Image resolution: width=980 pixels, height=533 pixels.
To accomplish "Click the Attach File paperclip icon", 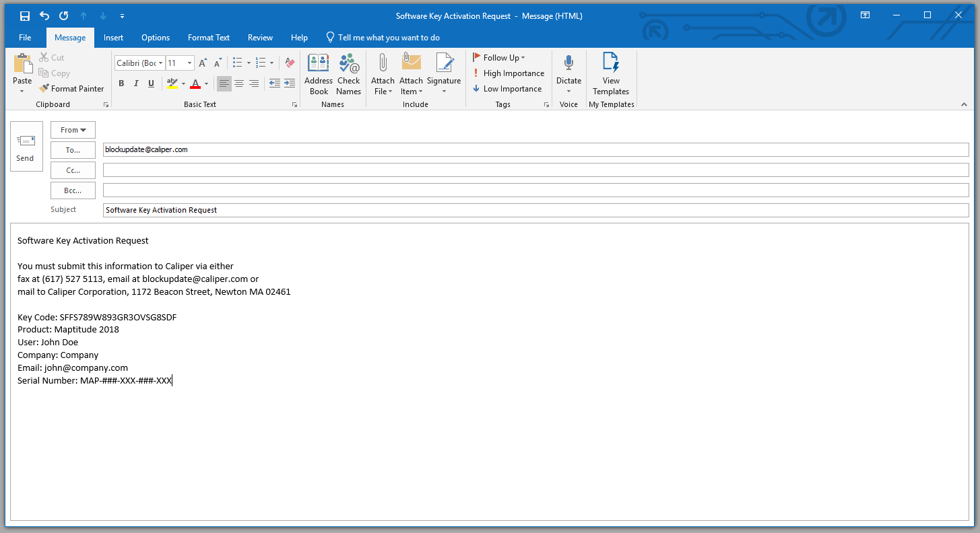I will click(x=383, y=64).
